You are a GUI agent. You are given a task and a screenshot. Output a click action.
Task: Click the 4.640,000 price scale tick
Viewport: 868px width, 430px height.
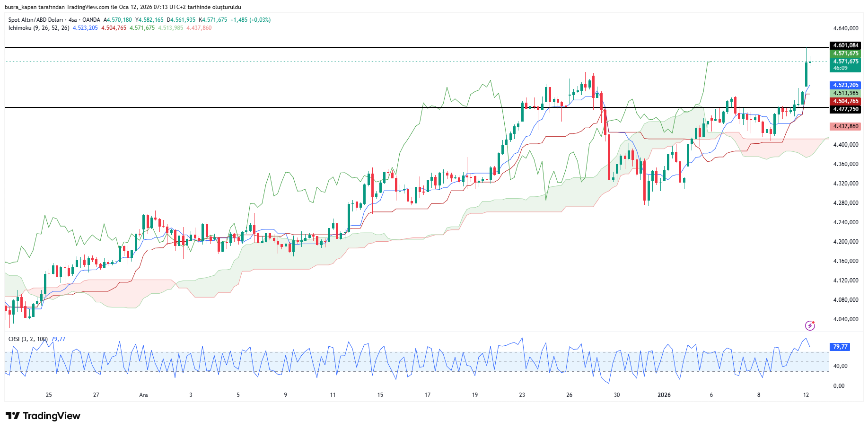(845, 28)
